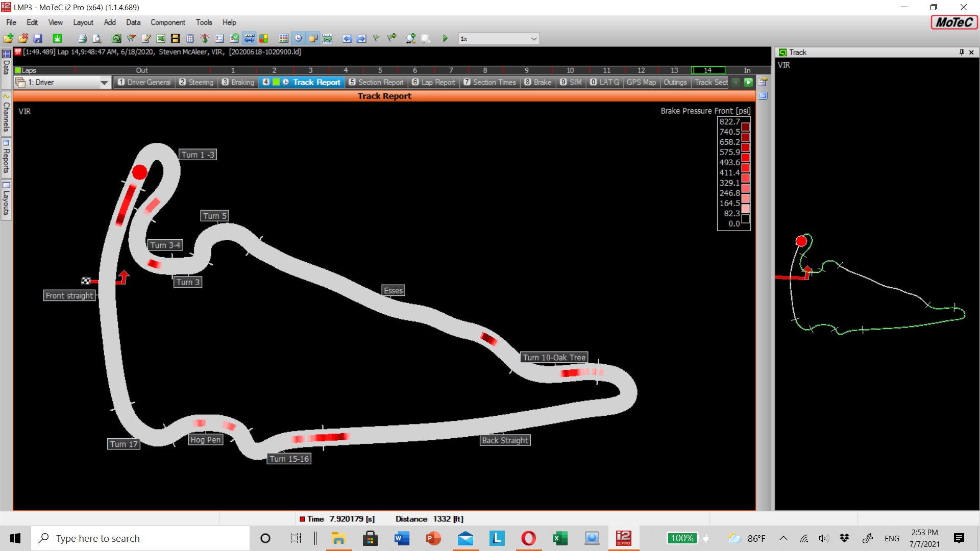Click the Save toolbar icon
The height and width of the screenshot is (551, 980).
click(x=38, y=38)
